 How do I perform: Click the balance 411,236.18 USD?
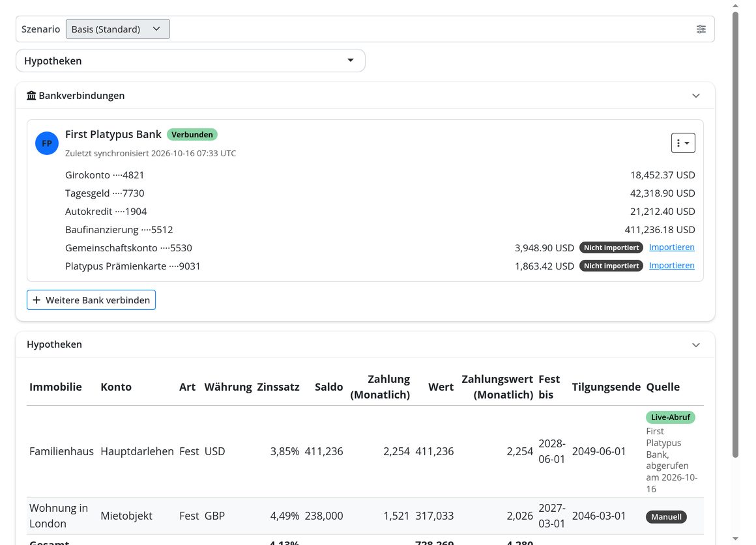click(x=660, y=230)
